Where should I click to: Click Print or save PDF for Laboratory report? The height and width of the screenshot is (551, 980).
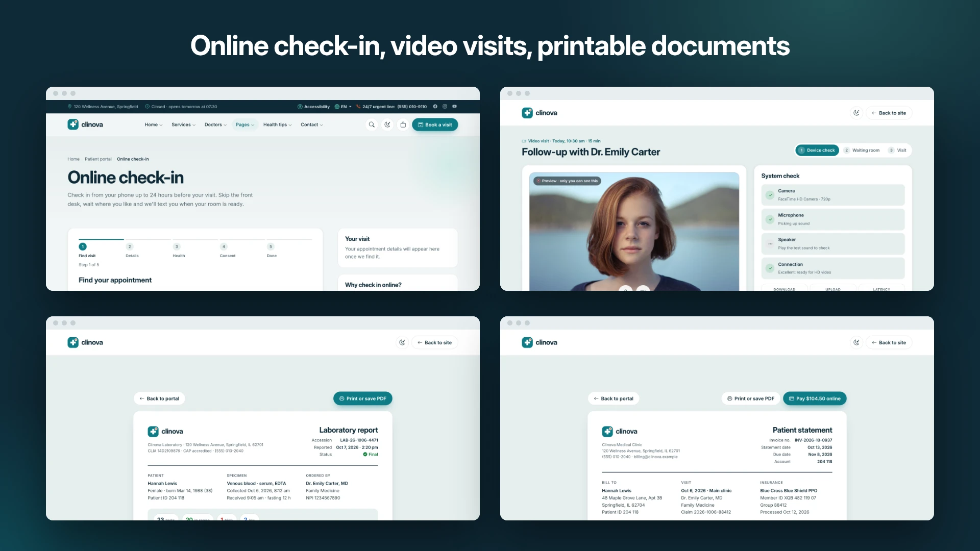362,398
